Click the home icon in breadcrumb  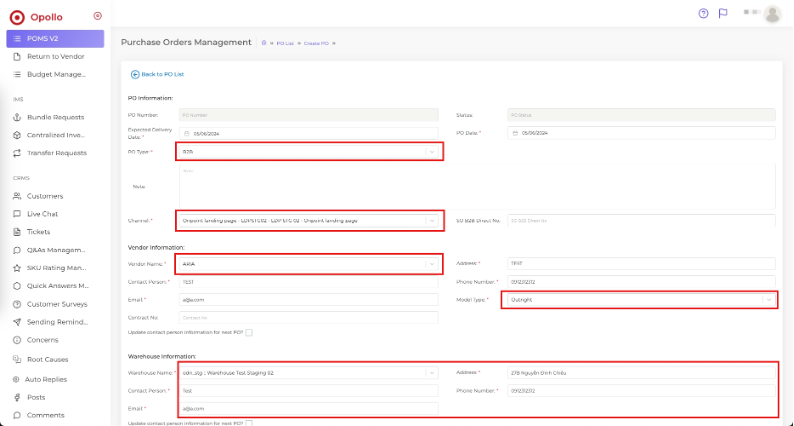264,43
